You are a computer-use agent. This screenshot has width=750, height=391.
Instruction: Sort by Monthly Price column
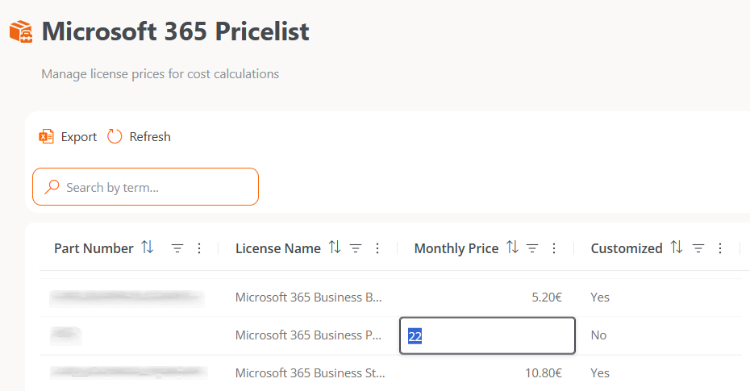click(x=512, y=247)
